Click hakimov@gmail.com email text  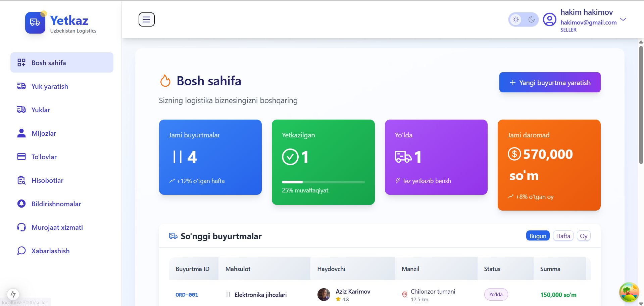click(x=589, y=22)
